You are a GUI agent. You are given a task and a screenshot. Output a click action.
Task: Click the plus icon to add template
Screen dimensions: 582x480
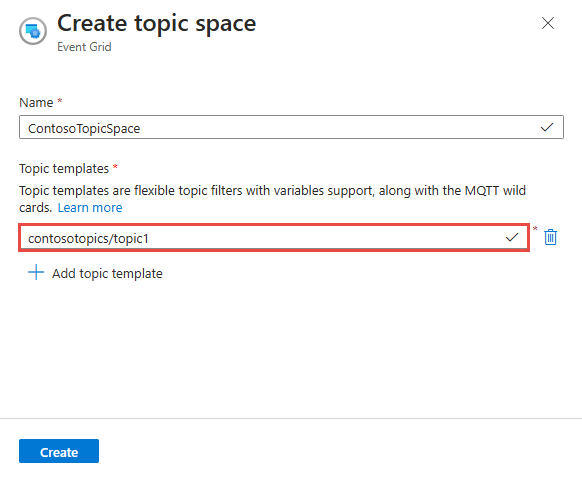pyautogui.click(x=36, y=272)
